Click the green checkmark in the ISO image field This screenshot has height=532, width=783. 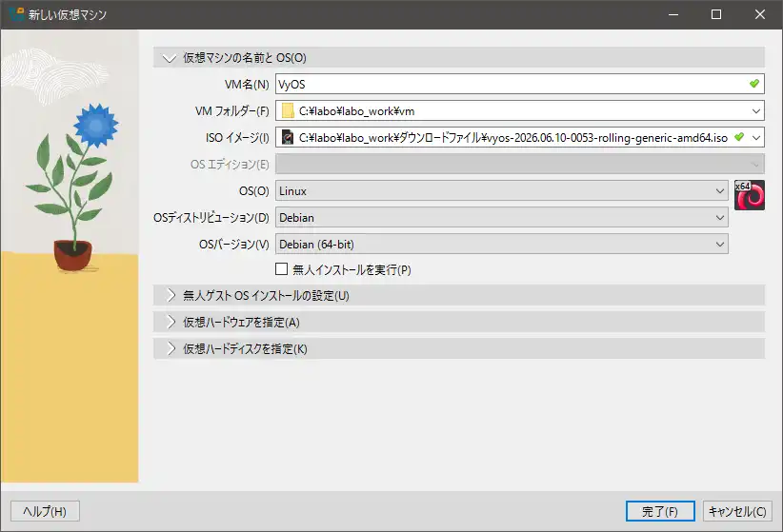tap(739, 137)
